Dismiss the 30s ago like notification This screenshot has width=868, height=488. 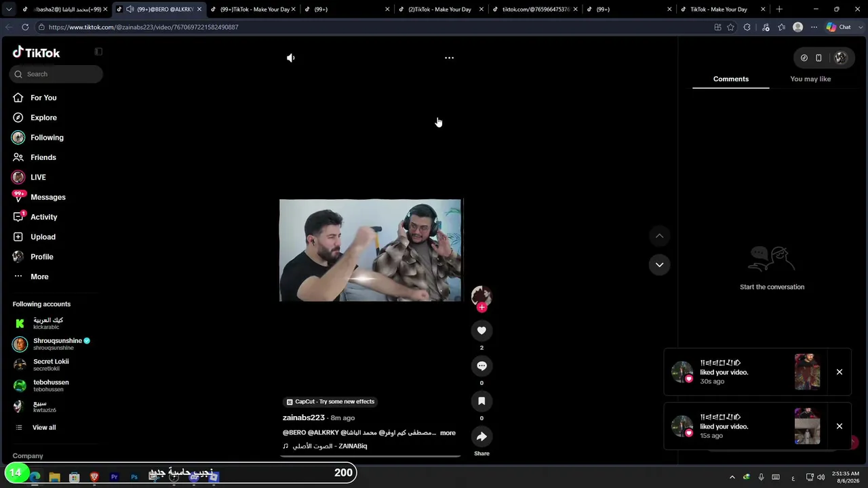[840, 372]
